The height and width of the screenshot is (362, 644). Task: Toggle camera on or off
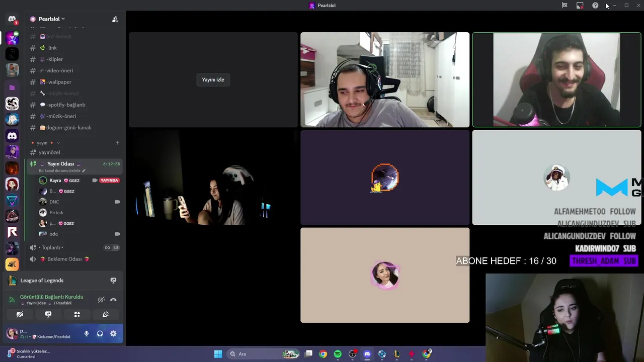20,314
